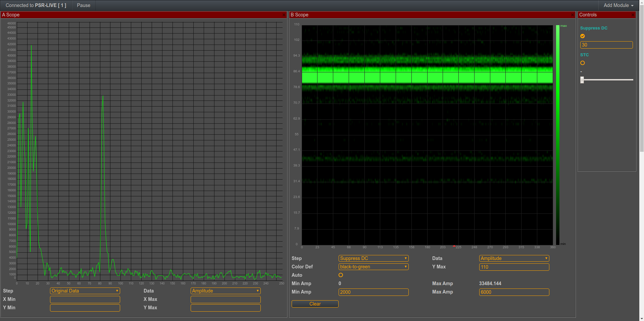The image size is (644, 321).
Task: Focus the Min Amp input field
Action: coord(374,292)
